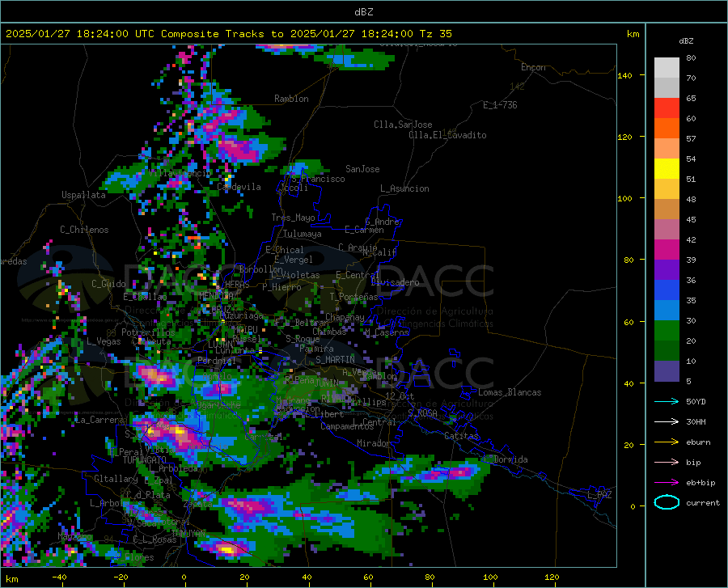Select the light gray 80 dBZ swatch

pyautogui.click(x=667, y=68)
